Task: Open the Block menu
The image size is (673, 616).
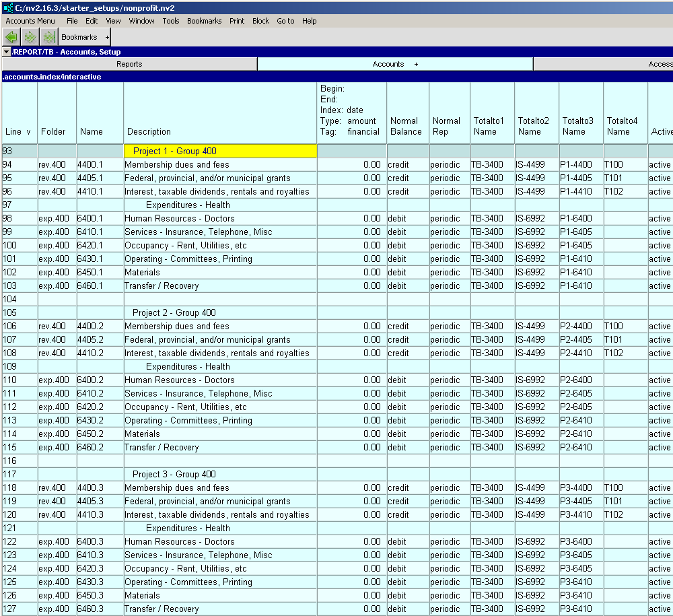Action: click(x=260, y=21)
